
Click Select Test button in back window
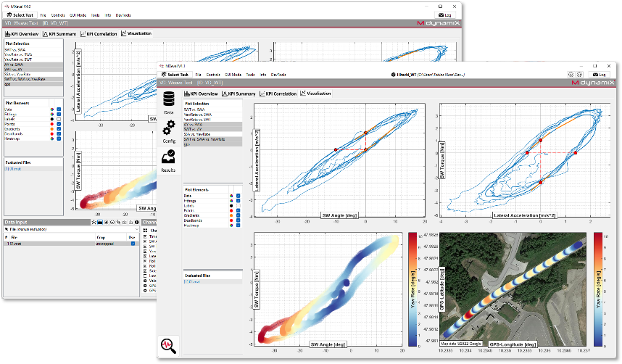click(20, 15)
